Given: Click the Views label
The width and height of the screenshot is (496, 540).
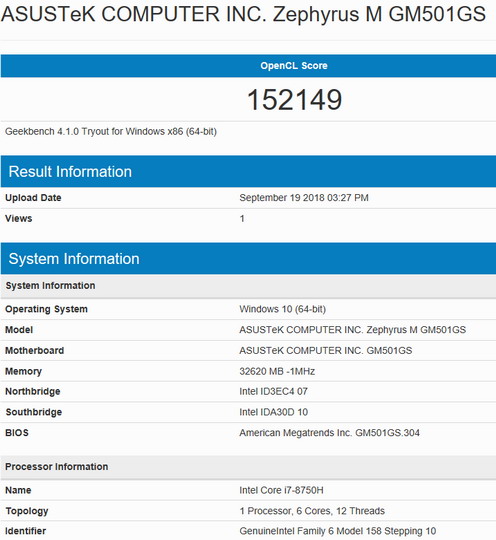Looking at the screenshot, I should click(x=19, y=218).
